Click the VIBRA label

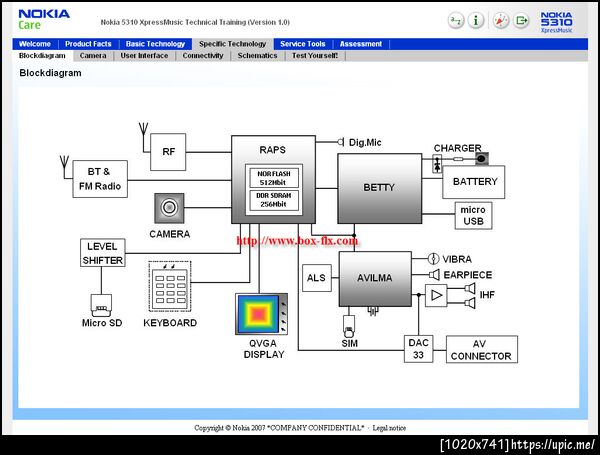457,259
